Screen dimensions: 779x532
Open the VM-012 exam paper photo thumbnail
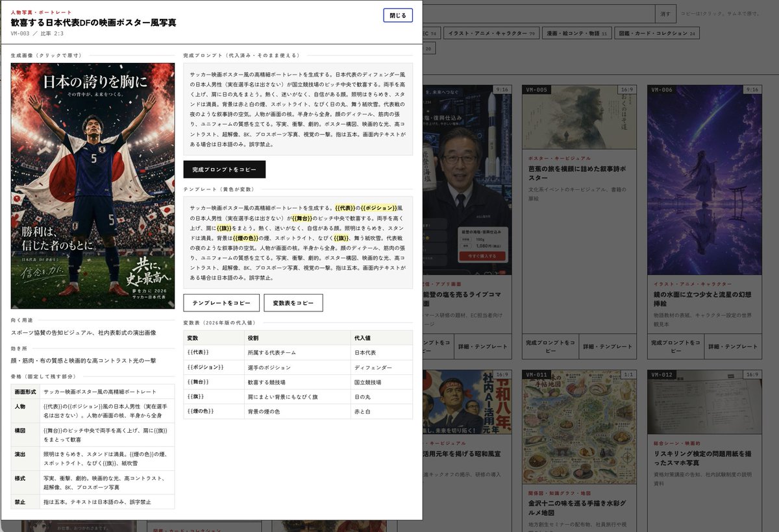704,402
